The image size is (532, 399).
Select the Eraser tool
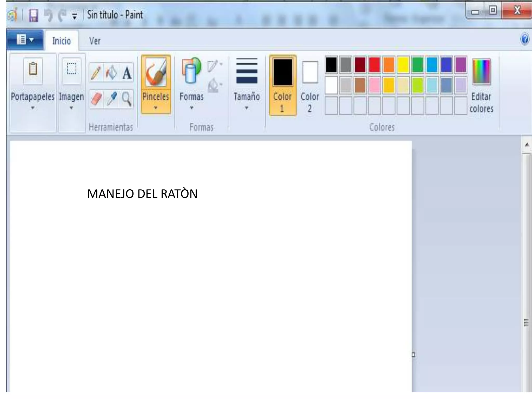(x=96, y=99)
